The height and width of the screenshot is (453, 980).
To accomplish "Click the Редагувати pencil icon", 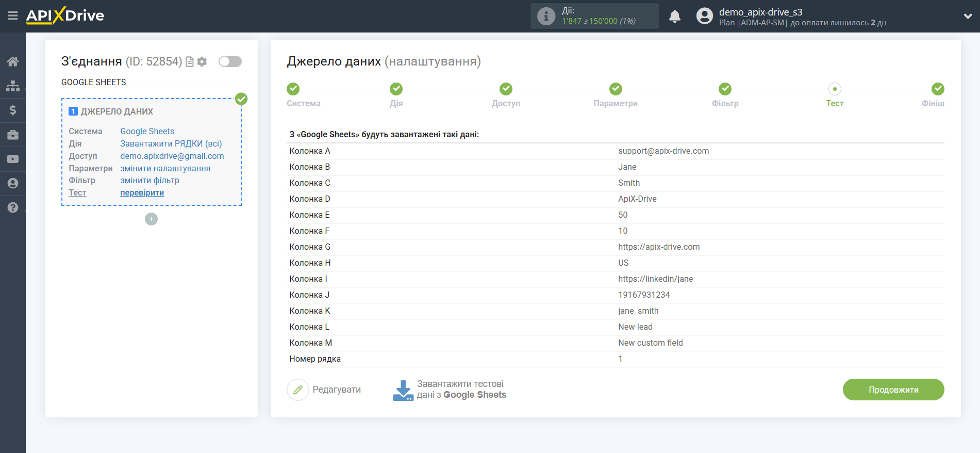I will [298, 390].
